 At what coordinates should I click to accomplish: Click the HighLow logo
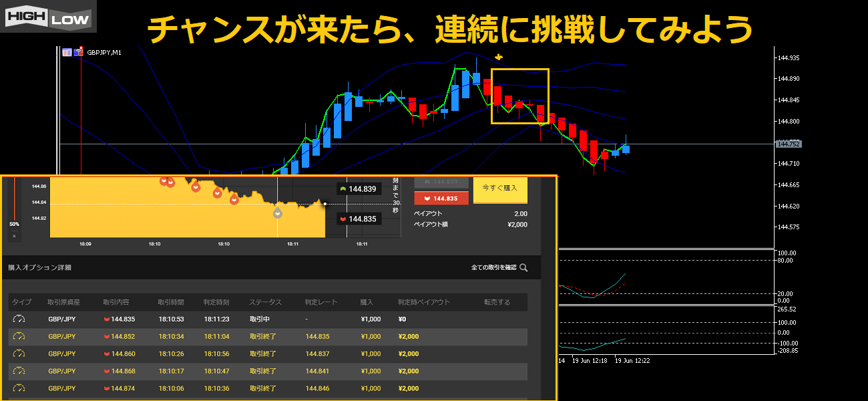48,17
